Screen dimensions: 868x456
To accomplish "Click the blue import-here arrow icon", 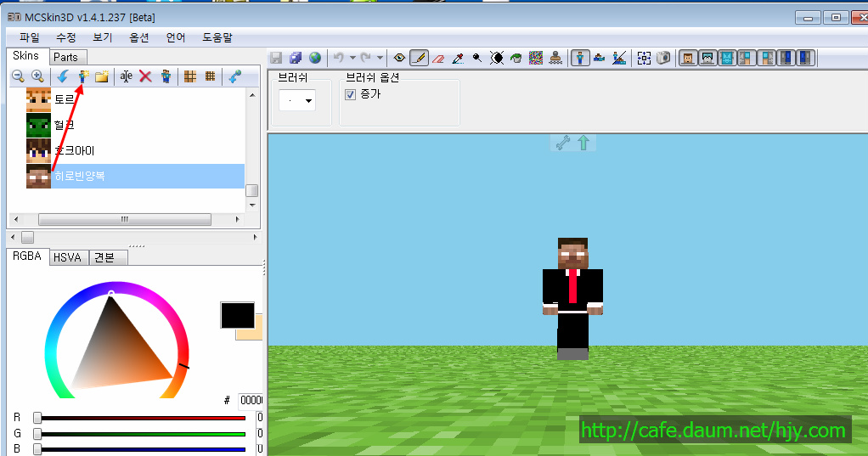I will 63,76.
